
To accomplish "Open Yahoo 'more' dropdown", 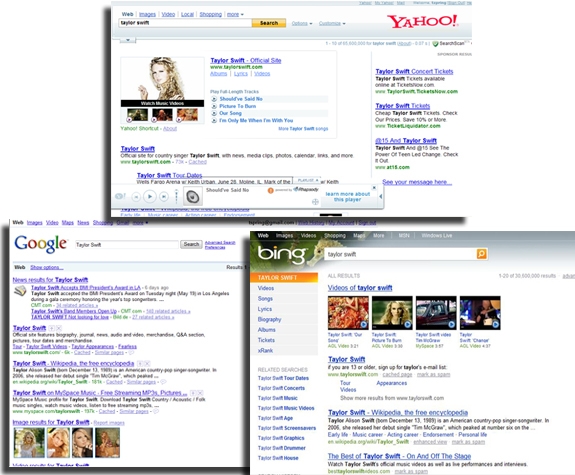I will (235, 14).
